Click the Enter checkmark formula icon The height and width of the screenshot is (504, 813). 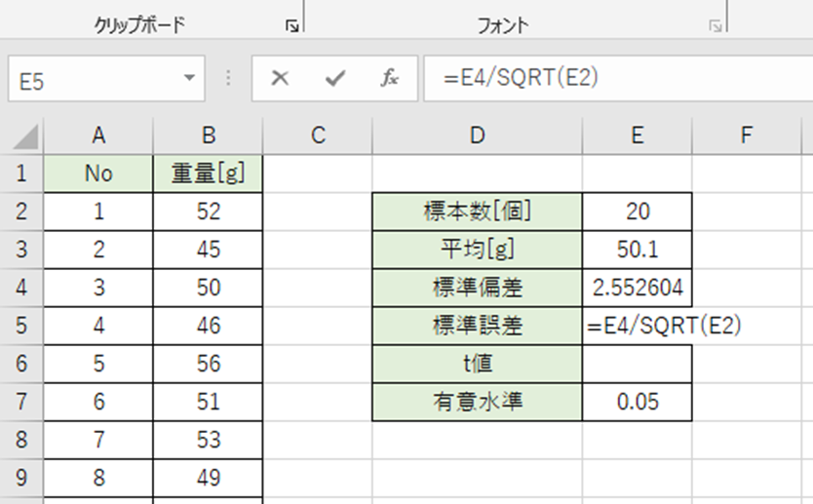pyautogui.click(x=335, y=79)
